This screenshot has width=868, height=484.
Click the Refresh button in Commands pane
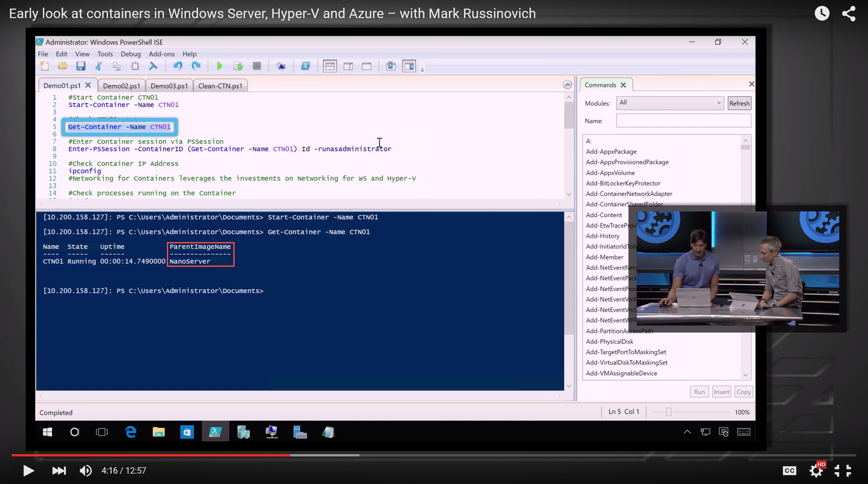739,103
